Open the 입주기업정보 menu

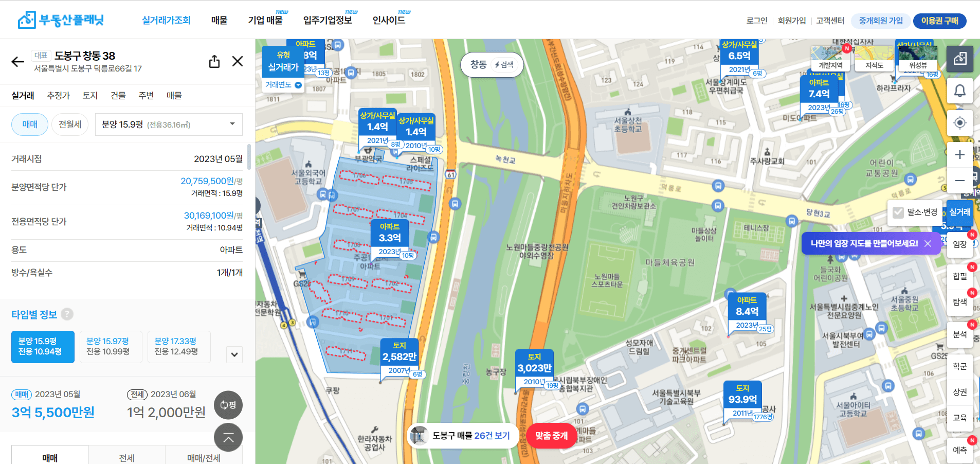tap(328, 20)
